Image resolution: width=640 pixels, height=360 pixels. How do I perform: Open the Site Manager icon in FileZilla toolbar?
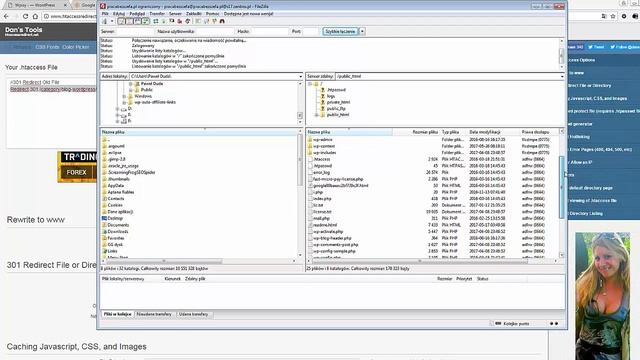(x=104, y=21)
